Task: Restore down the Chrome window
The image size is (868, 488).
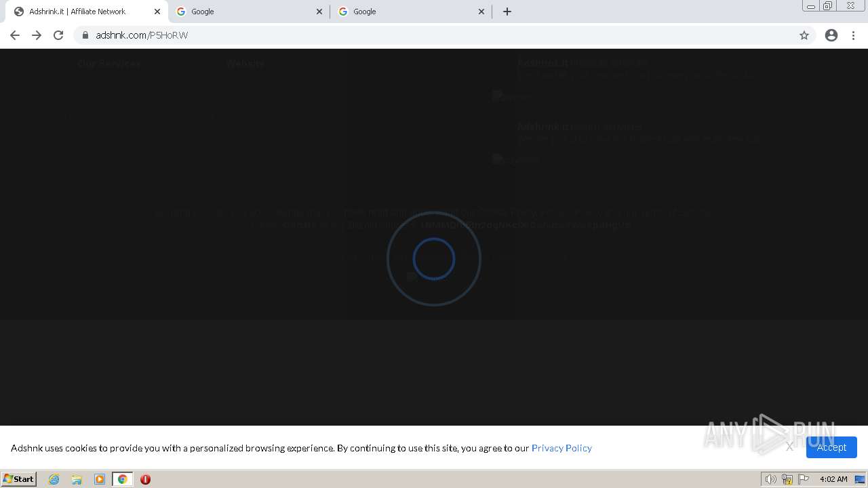Action: 828,6
